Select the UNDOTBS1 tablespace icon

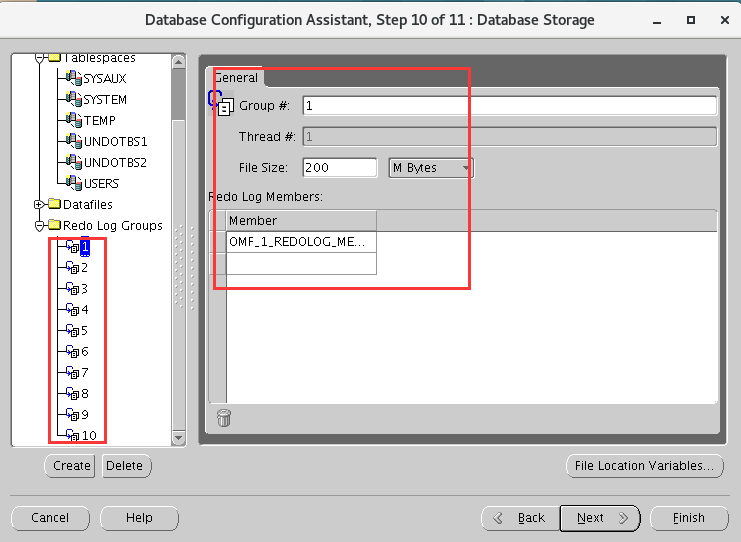[x=73, y=141]
